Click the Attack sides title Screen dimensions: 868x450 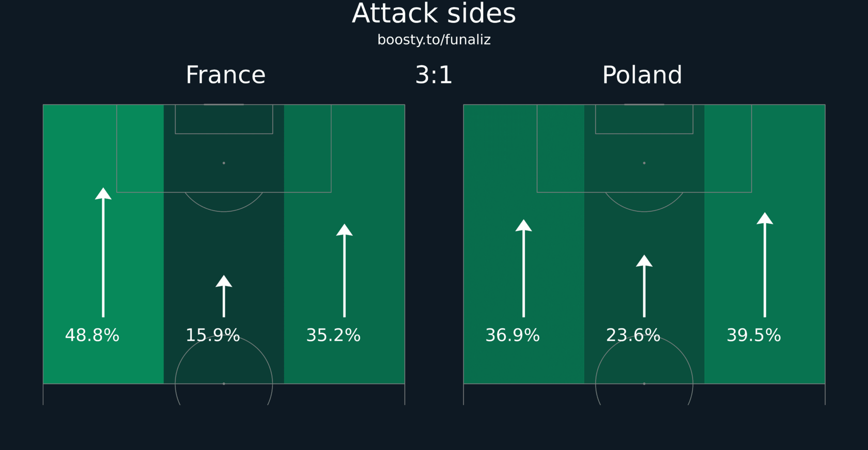pyautogui.click(x=434, y=13)
